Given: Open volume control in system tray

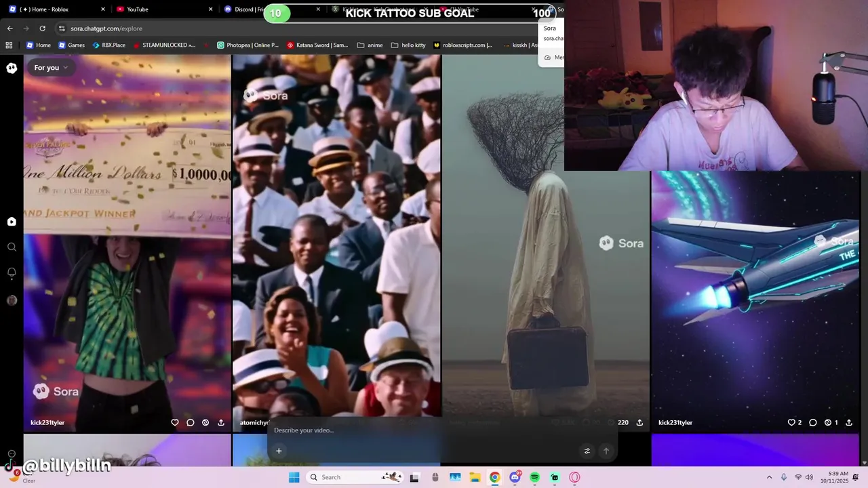Looking at the screenshot, I should click(809, 477).
